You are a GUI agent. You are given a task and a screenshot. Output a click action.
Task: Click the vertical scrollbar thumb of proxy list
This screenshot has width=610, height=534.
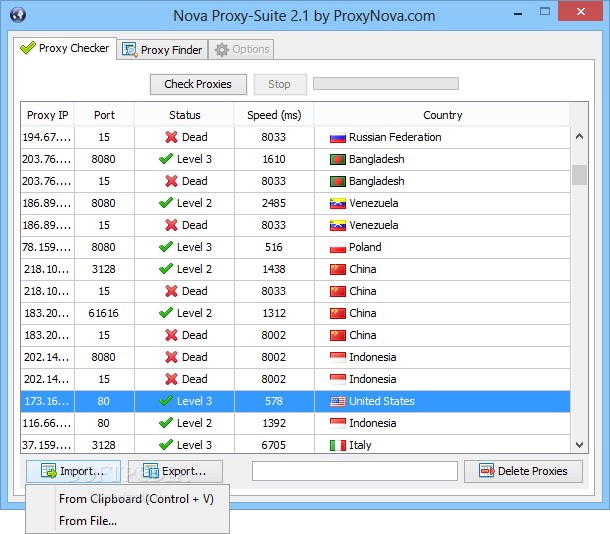[579, 175]
